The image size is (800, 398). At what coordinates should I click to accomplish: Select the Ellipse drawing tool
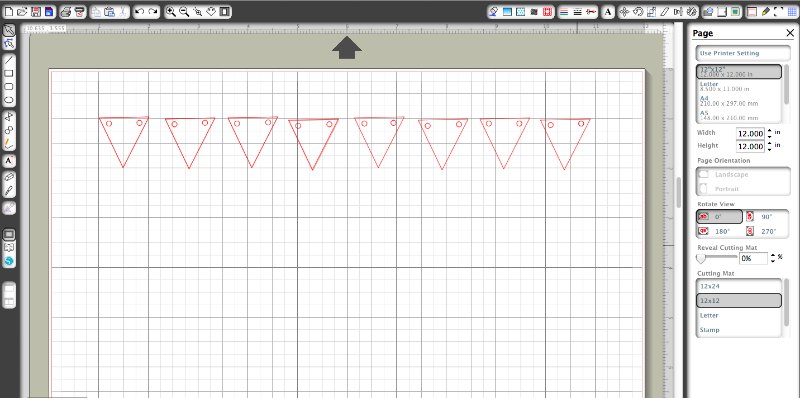click(x=9, y=100)
